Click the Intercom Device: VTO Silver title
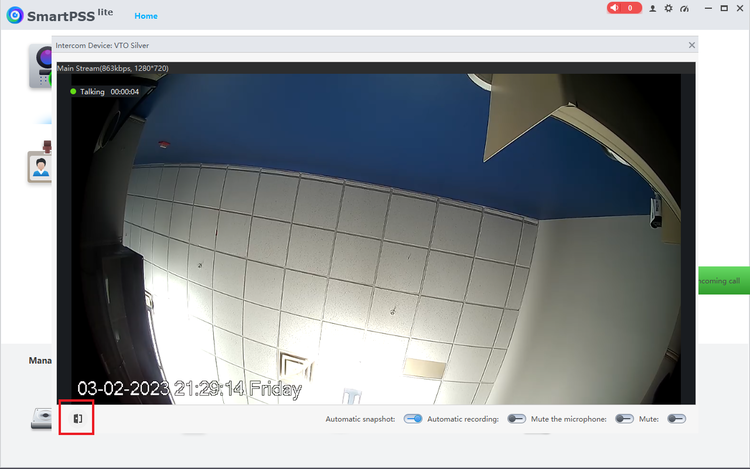This screenshot has width=750, height=469. point(102,45)
